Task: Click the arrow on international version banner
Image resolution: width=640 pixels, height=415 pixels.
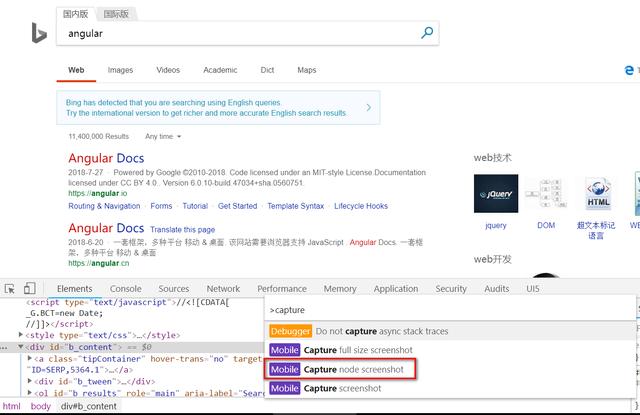Action: 369,107
